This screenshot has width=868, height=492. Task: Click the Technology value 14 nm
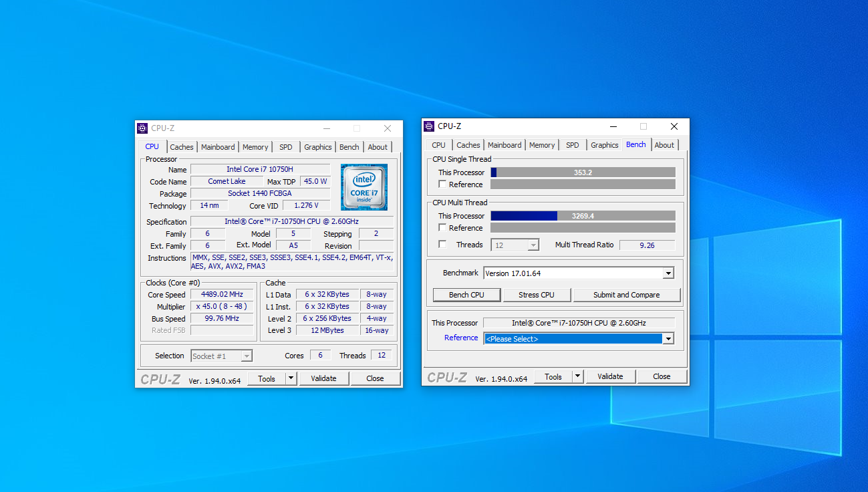(209, 205)
